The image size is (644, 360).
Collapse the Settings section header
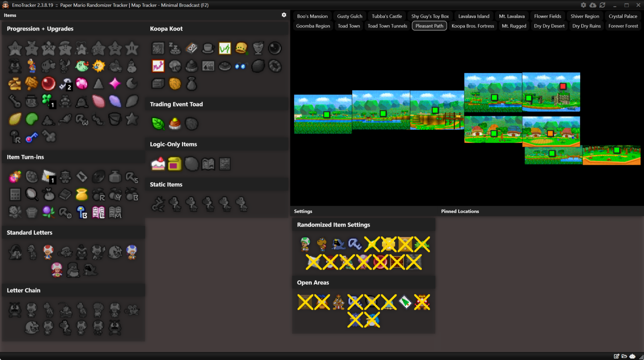303,211
